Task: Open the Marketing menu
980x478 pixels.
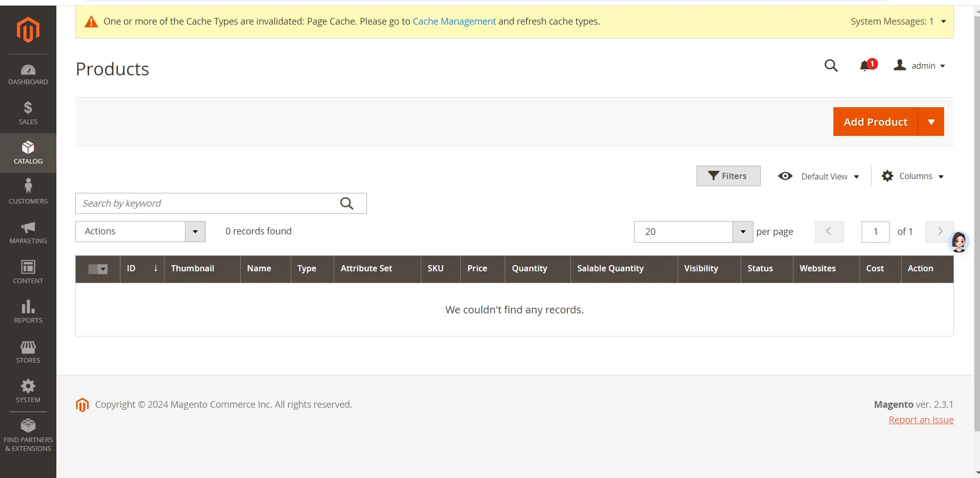Action: (28, 232)
